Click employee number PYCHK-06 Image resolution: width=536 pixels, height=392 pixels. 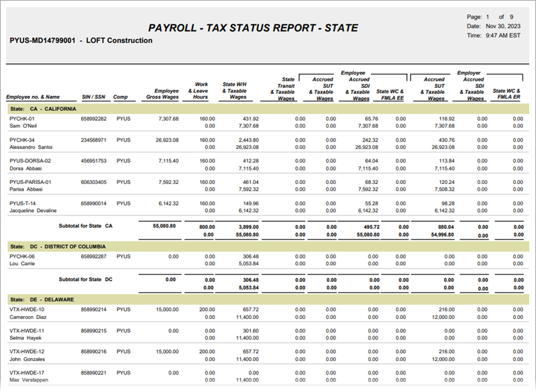(22, 256)
